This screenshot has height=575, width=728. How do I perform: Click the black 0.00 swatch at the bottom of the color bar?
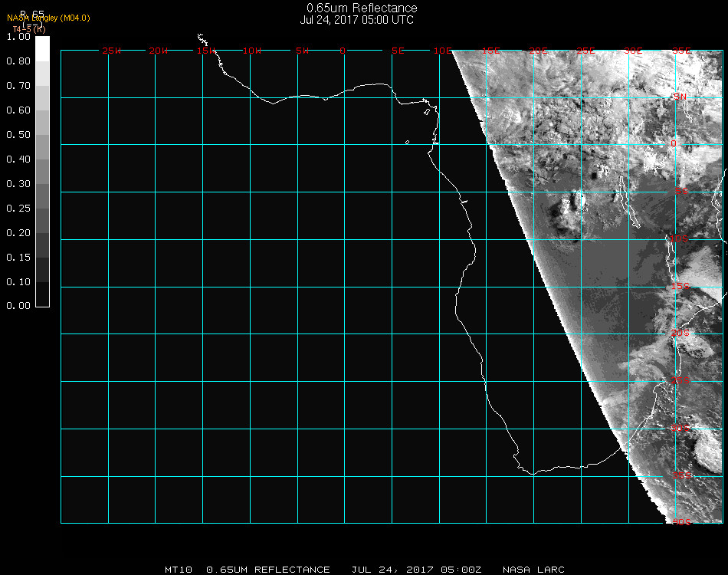coord(43,294)
